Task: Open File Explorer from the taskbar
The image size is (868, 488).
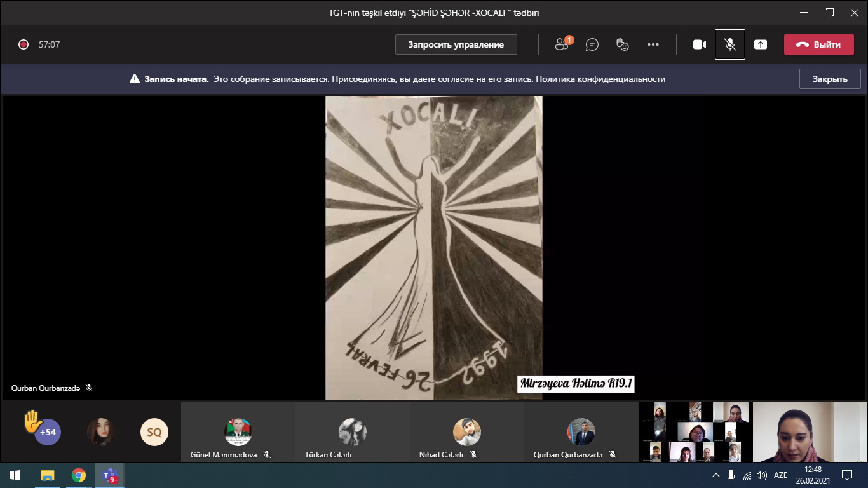Action: 48,475
